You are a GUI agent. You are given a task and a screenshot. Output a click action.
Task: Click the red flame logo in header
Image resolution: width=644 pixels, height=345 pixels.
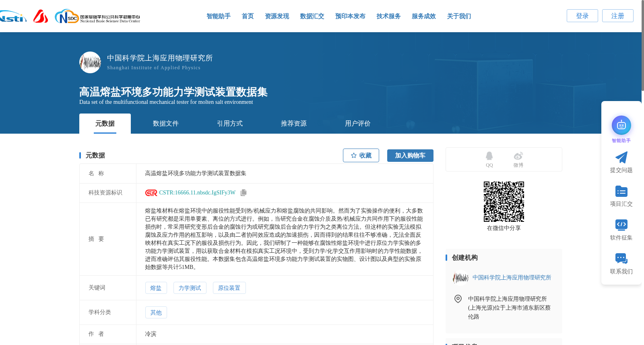[41, 16]
